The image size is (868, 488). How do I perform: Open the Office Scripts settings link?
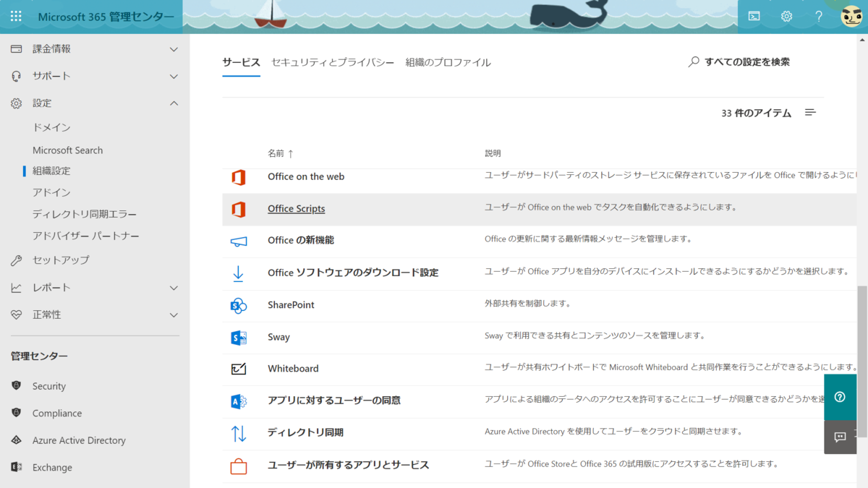(x=296, y=208)
